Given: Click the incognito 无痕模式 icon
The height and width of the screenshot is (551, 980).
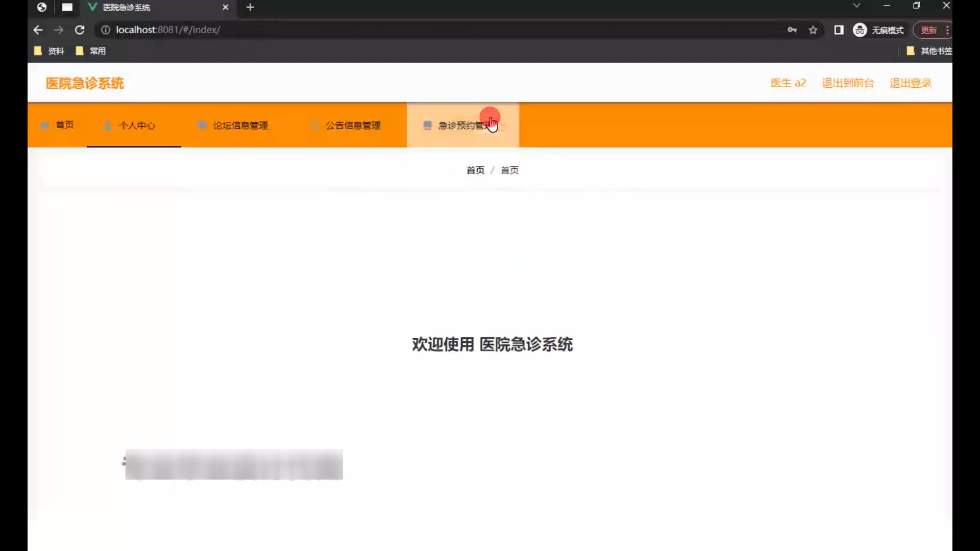Looking at the screenshot, I should click(x=860, y=30).
